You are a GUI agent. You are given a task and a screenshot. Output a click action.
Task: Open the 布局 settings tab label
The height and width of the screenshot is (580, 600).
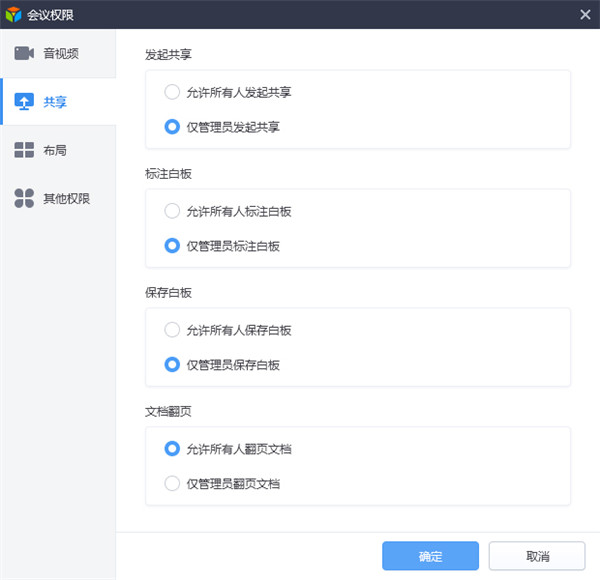click(x=55, y=150)
